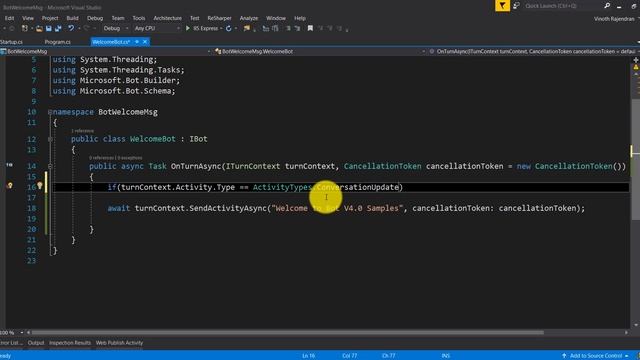Open the Project menu
The image size is (640, 360).
click(x=50, y=18)
